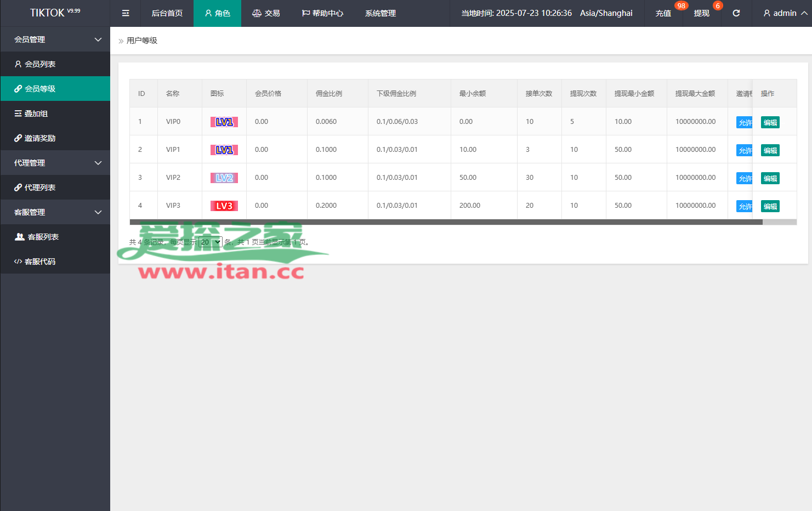Click the 用户等级 breadcrumb

coord(142,41)
